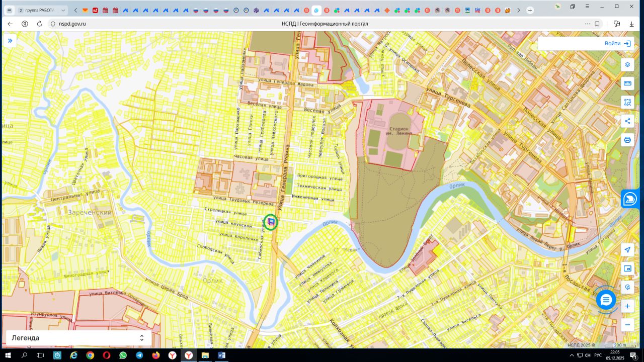The image size is (644, 362).
Task: Open the chat assistant bubble
Action: pos(606,300)
